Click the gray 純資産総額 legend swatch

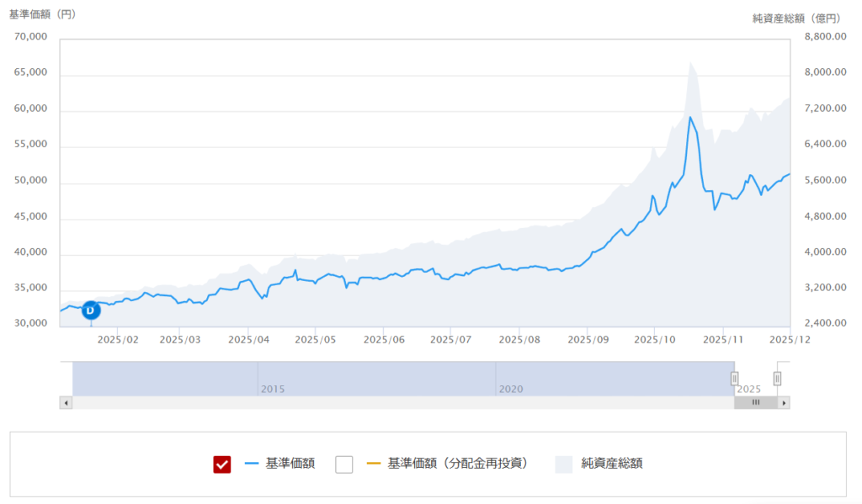coord(563,464)
